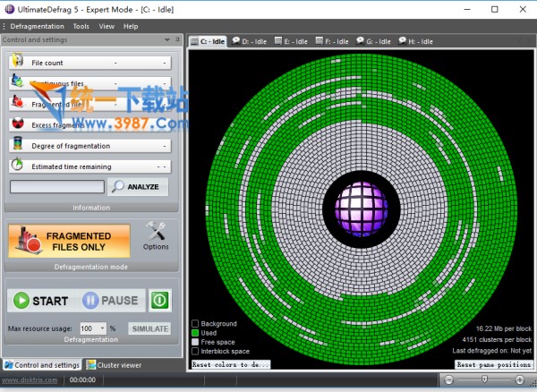Click the Degree of fragmentation icon
The width and height of the screenshot is (537, 392).
coord(17,145)
